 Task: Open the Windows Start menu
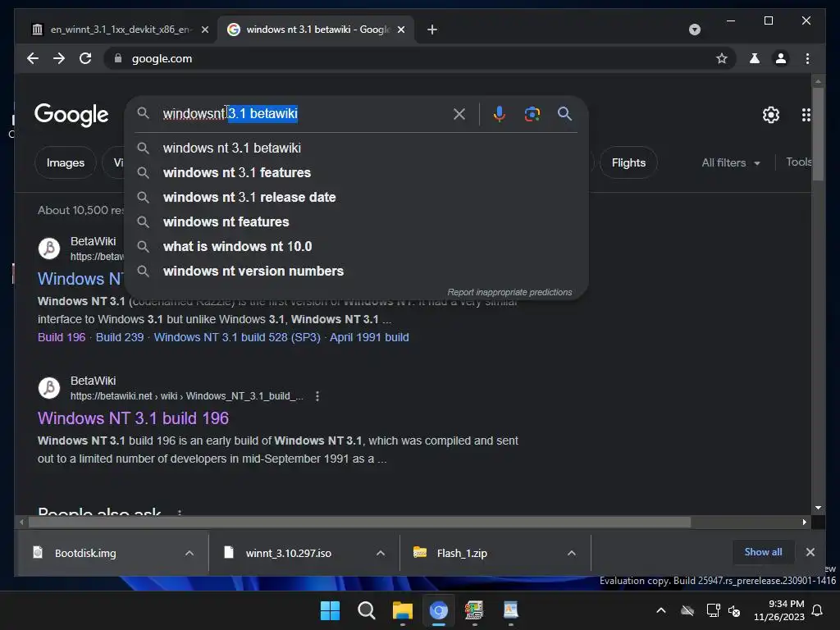pyautogui.click(x=330, y=610)
